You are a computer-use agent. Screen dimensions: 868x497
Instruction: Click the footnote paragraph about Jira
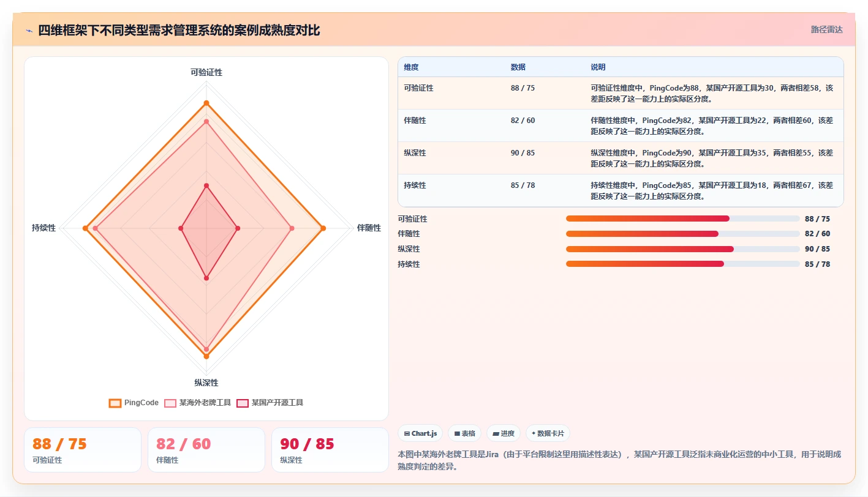(x=619, y=460)
